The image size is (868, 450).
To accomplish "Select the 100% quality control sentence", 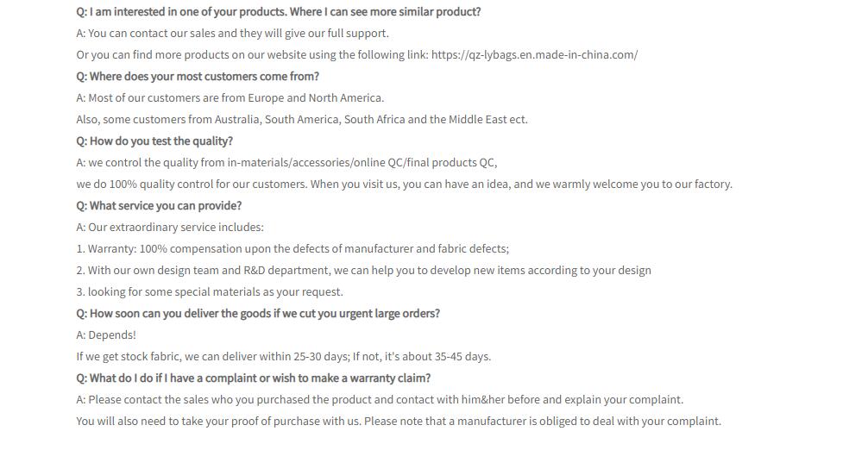I will pos(404,184).
